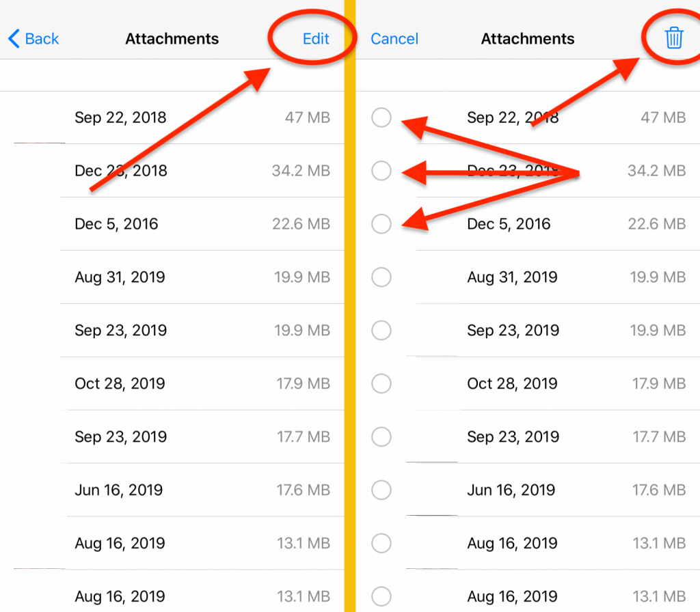Image resolution: width=700 pixels, height=612 pixels.
Task: Tap the trash icon to delete selected attachments
Action: [673, 39]
